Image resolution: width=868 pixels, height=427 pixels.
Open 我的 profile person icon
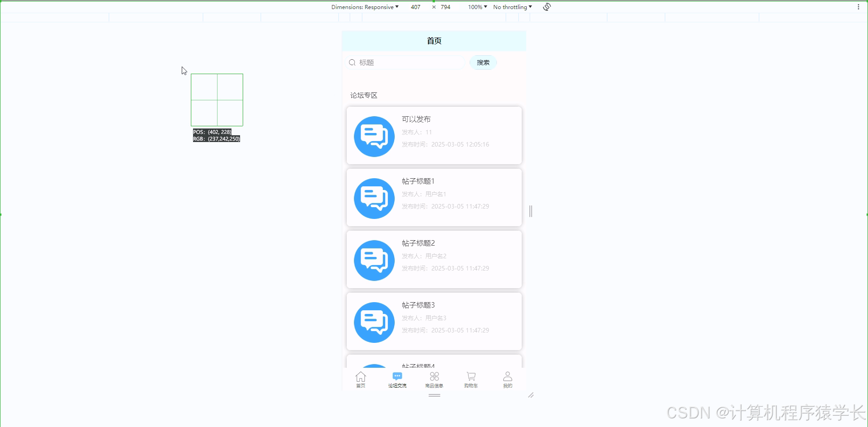point(508,376)
